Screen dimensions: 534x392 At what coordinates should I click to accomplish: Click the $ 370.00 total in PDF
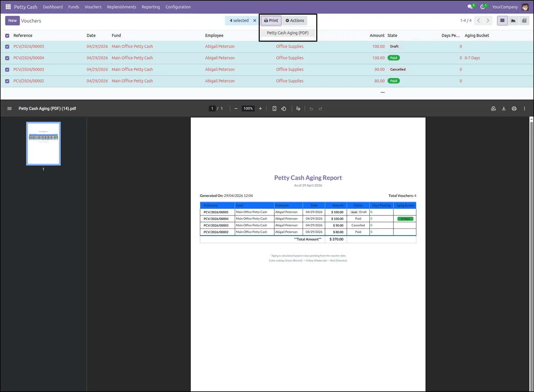click(x=336, y=240)
